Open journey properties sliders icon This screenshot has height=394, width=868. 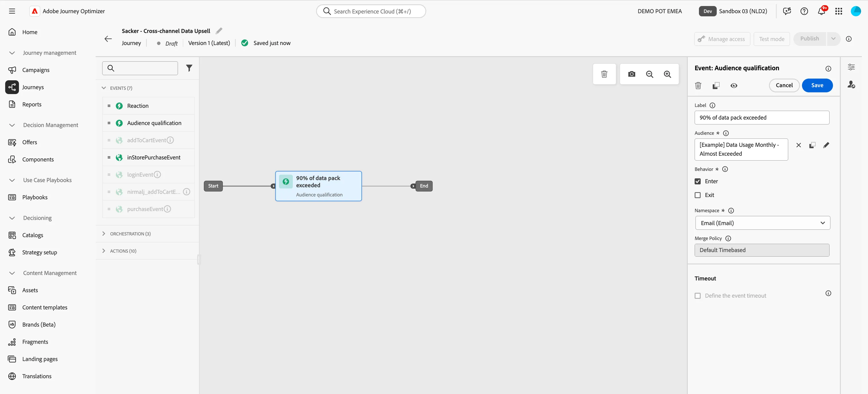pyautogui.click(x=851, y=67)
